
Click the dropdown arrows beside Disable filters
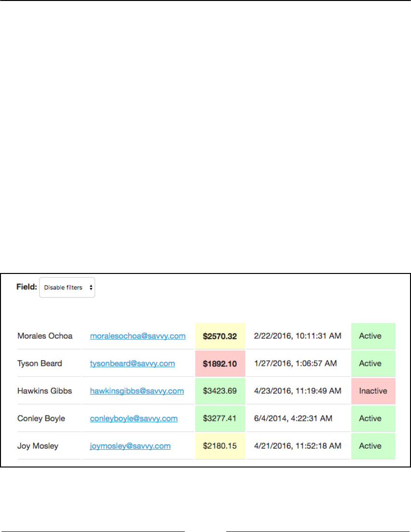91,287
